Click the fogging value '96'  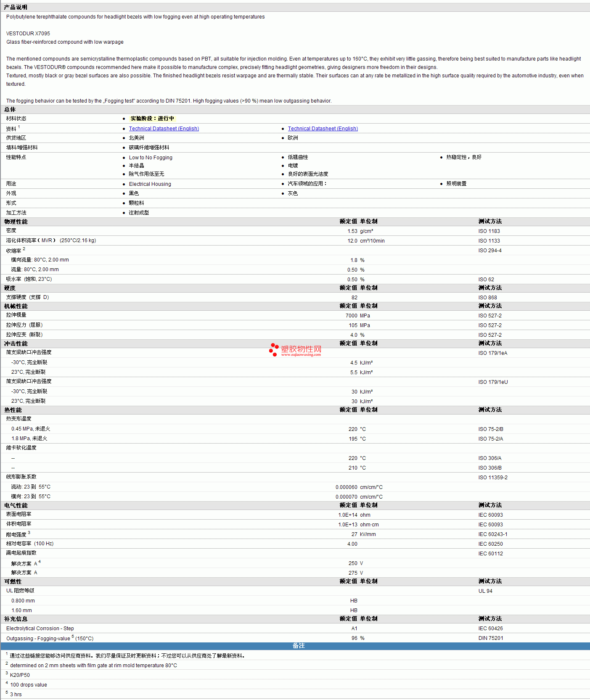tap(355, 638)
